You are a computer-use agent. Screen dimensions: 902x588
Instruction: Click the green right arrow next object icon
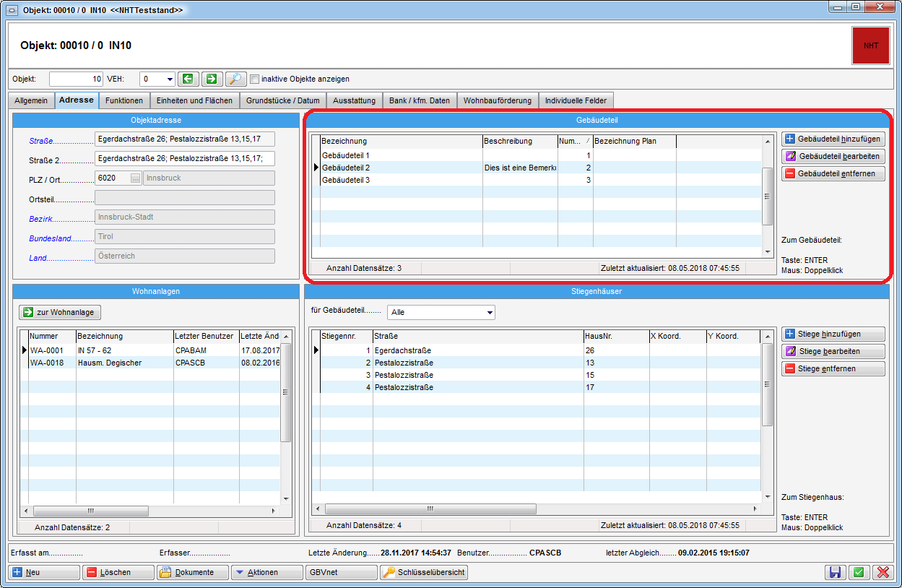[212, 79]
